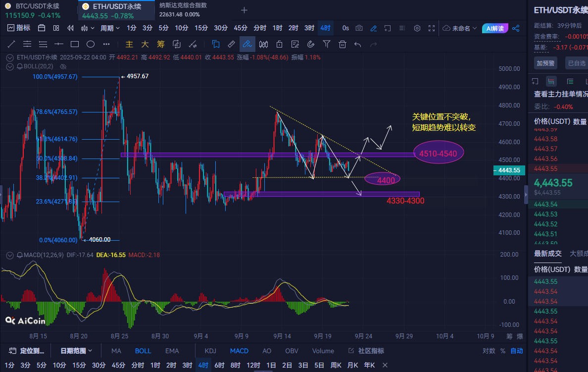Collapse the MACD(12,26,9) indicator legend
Screen dimensions: 588x372
(10, 255)
